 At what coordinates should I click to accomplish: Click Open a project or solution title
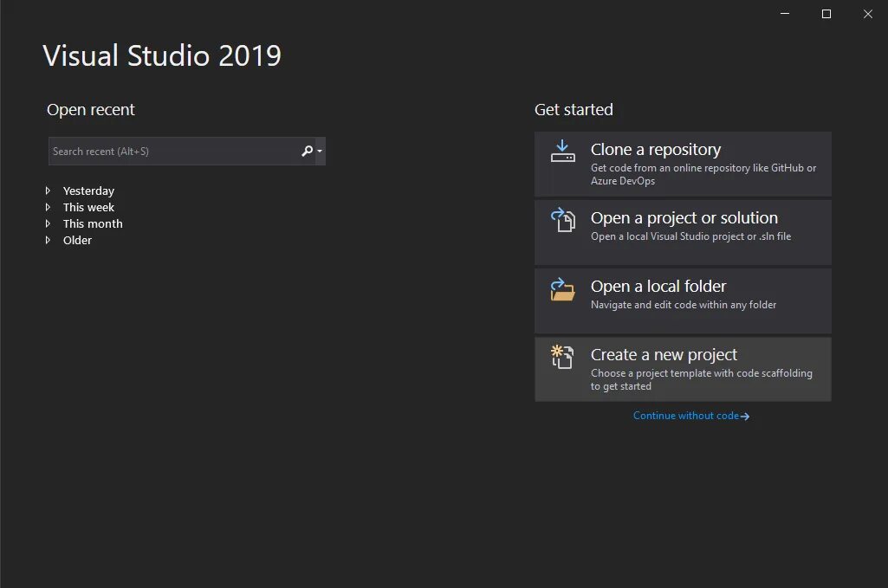[684, 218]
